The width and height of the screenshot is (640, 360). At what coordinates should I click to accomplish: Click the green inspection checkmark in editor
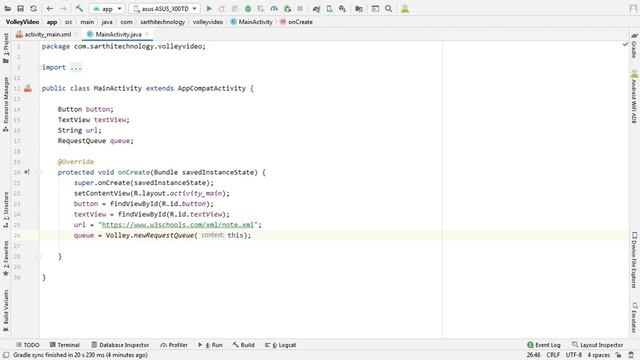pyautogui.click(x=625, y=44)
